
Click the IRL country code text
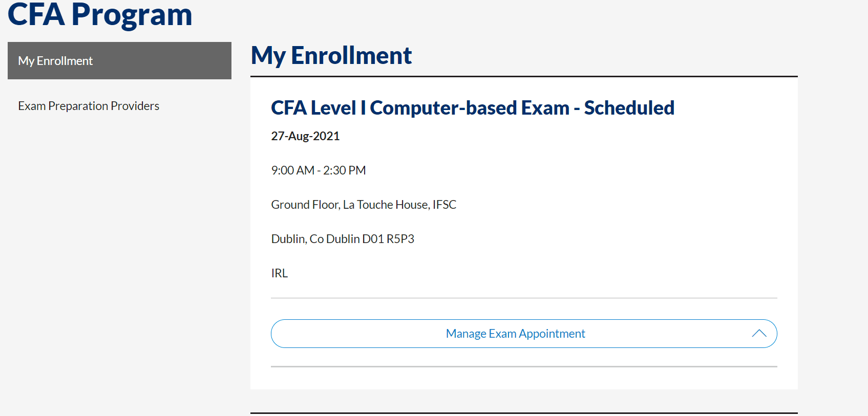279,273
